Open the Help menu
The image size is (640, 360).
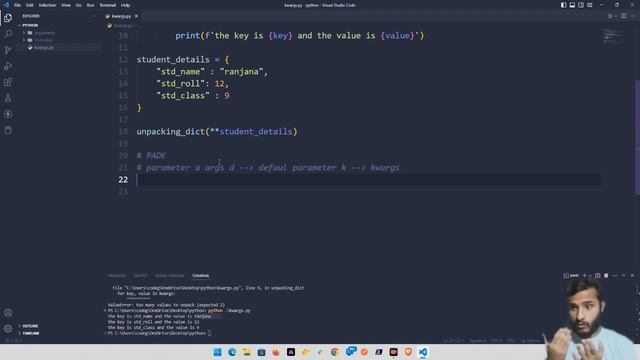pos(125,5)
